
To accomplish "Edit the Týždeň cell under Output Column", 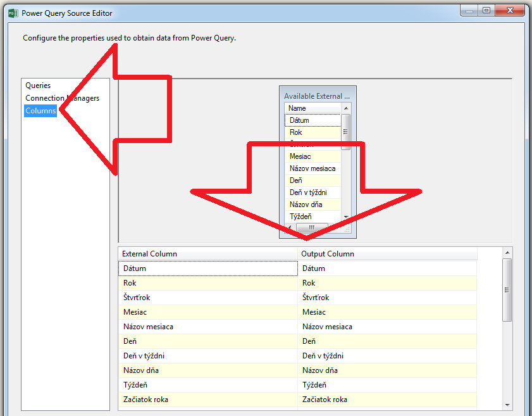I will [388, 385].
